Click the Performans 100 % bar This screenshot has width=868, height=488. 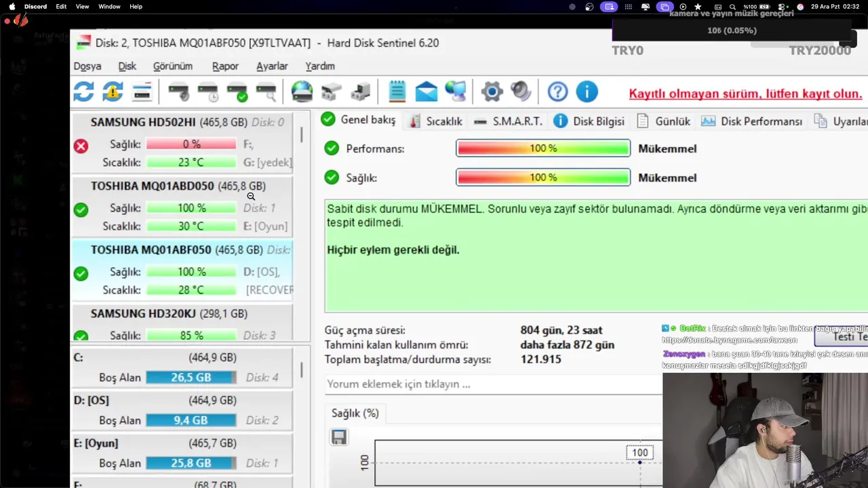tap(543, 148)
